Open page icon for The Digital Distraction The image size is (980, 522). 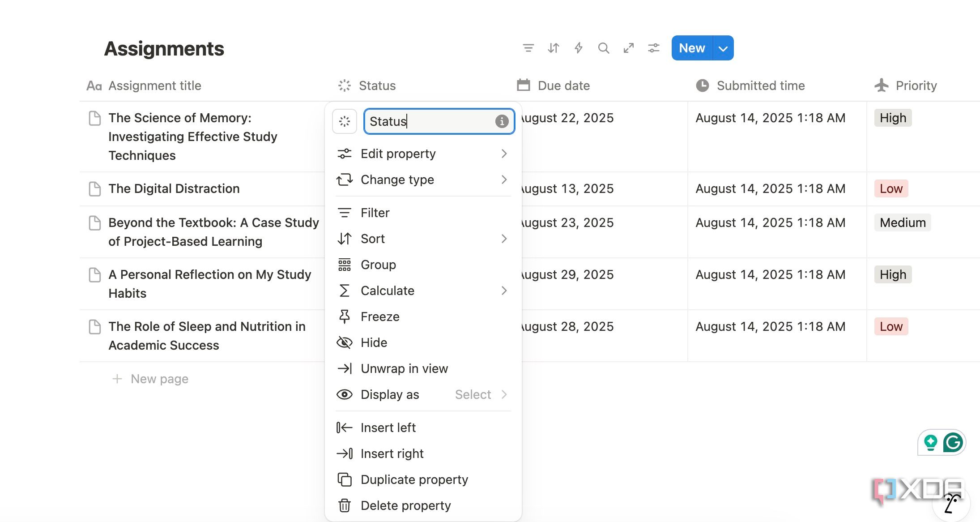94,189
